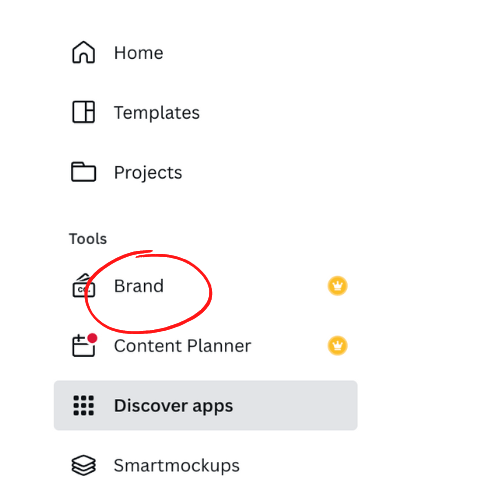Click the red notification dot on the calendar
Image resolution: width=500 pixels, height=500 pixels.
pyautogui.click(x=92, y=338)
